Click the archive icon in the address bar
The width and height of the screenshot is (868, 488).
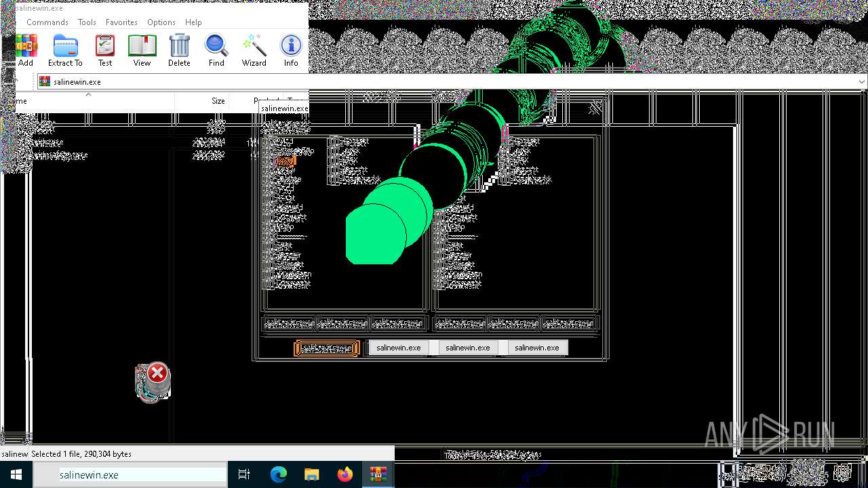tap(45, 81)
